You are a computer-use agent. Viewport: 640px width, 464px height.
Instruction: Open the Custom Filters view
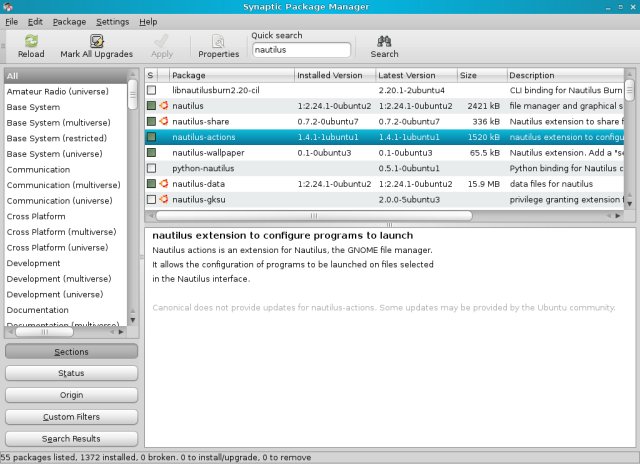71,417
